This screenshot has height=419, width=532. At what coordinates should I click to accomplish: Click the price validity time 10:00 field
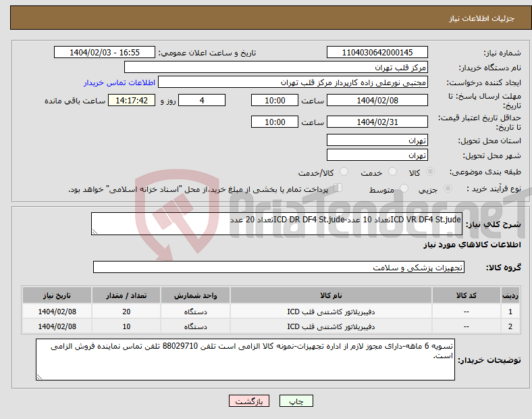[275, 122]
